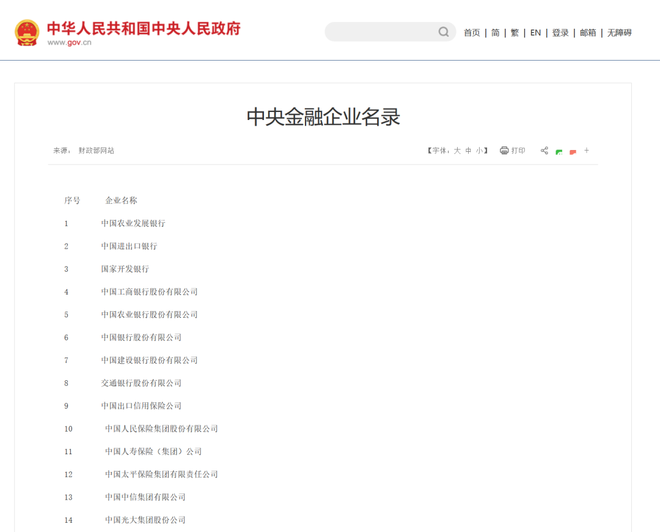Select row 中国人民保险集团股份有限公司

[162, 428]
